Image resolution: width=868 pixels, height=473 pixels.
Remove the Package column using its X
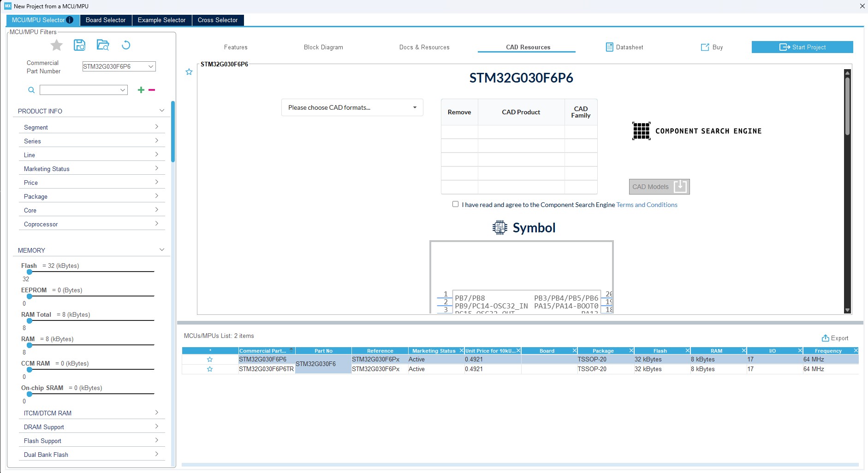[631, 351]
